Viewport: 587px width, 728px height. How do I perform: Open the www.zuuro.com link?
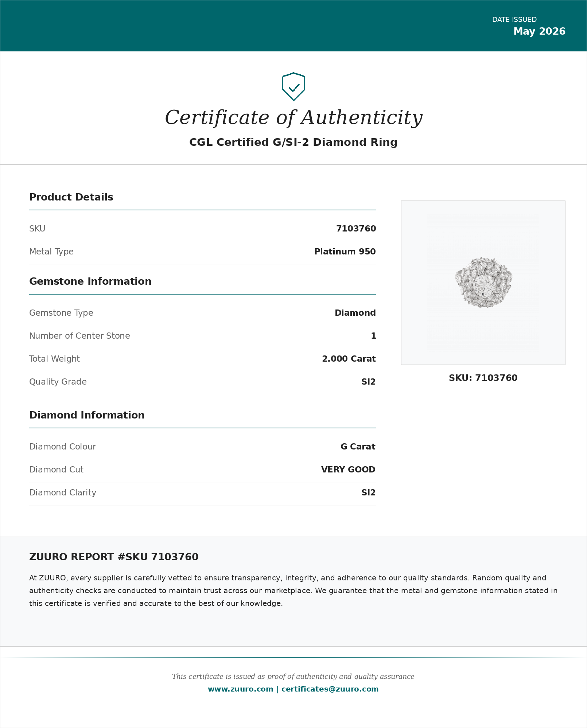pyautogui.click(x=240, y=689)
